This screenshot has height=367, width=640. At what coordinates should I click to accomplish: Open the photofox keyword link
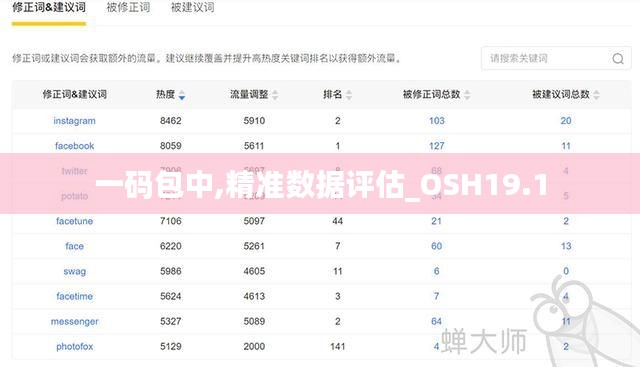75,347
